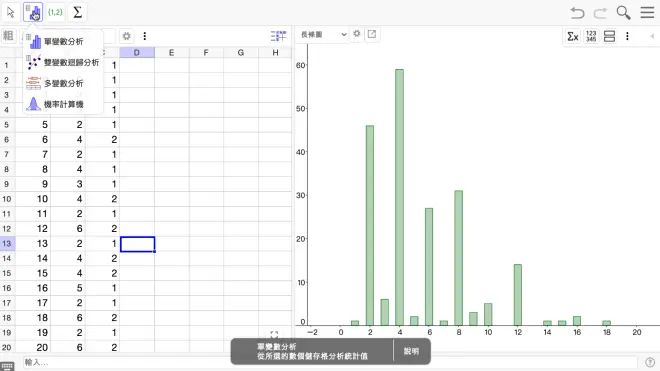Open chart settings gear beside 長條圖
The height and width of the screenshot is (371, 660).
357,34
